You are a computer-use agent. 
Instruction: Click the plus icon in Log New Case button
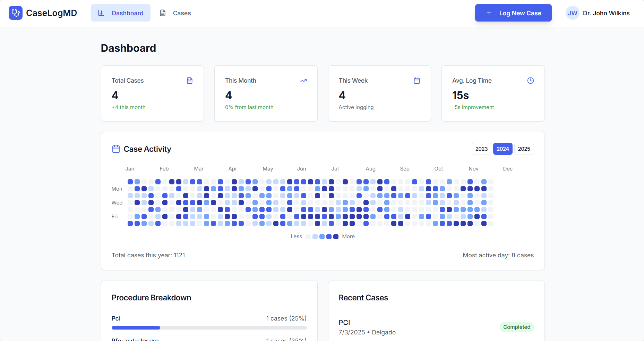489,13
